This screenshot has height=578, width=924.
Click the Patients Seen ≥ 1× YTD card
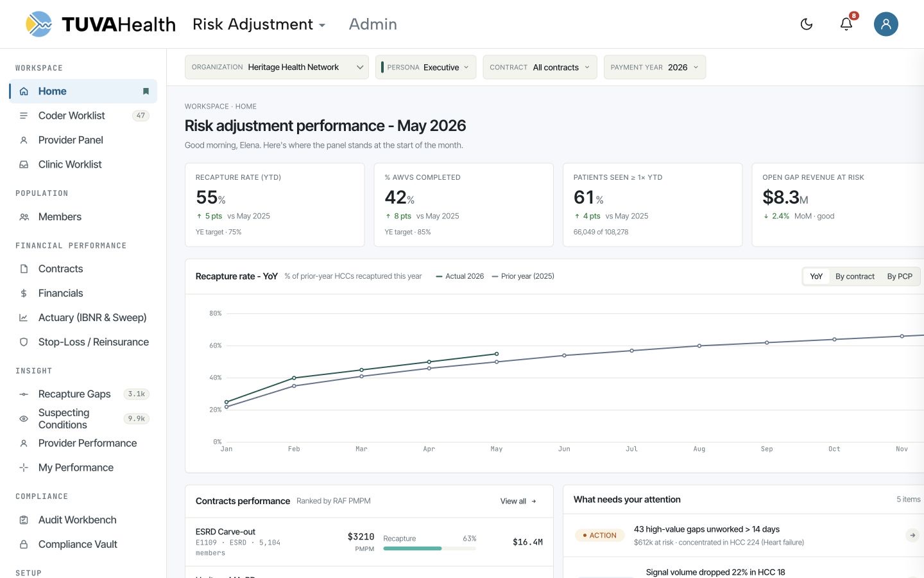coord(653,205)
